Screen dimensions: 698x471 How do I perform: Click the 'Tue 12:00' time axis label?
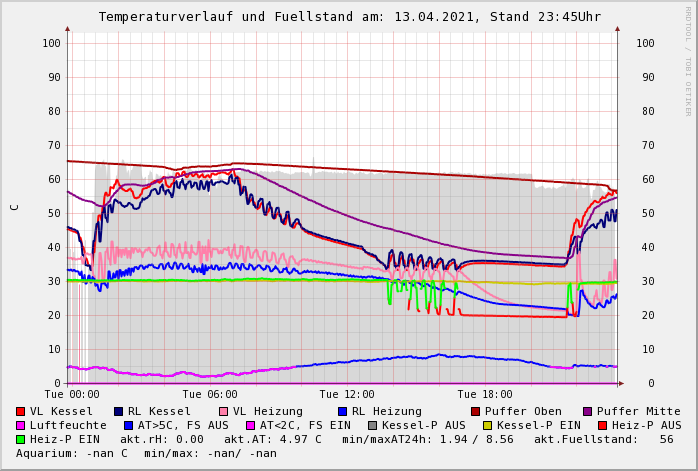point(347,395)
